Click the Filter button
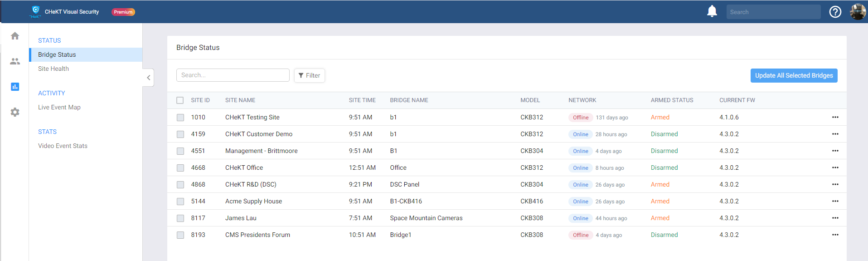This screenshot has width=868, height=261. tap(310, 75)
